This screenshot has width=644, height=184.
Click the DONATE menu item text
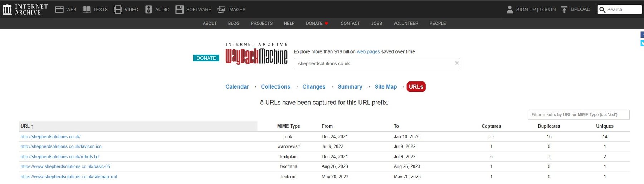point(314,23)
